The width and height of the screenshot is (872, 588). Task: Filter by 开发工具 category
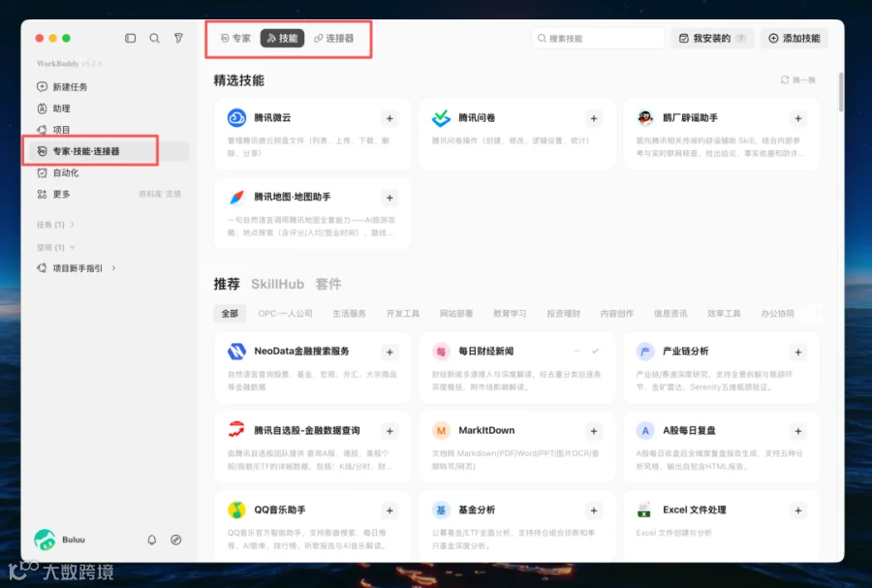403,314
